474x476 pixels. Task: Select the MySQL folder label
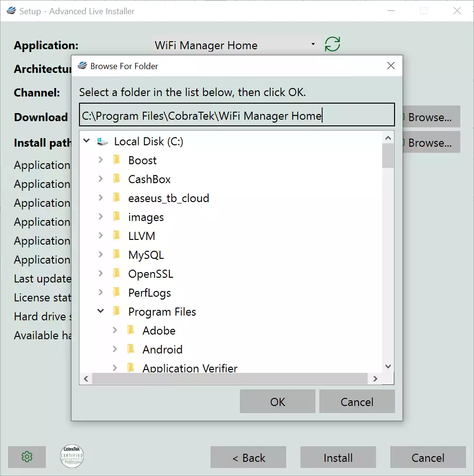coord(146,255)
